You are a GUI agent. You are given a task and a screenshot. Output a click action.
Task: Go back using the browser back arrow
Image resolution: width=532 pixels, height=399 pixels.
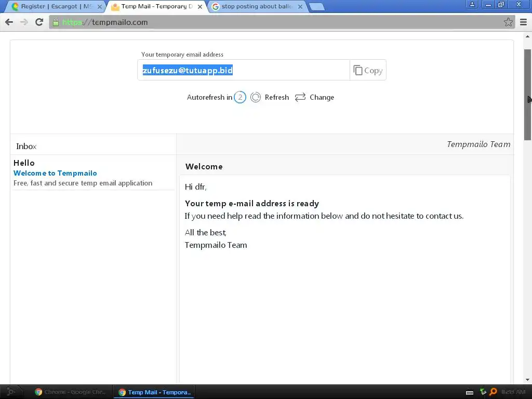coord(9,22)
